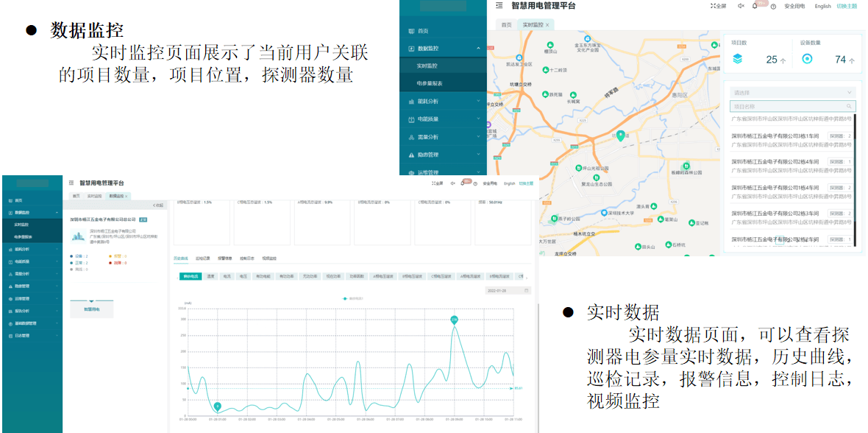
Task: Click the mute speaker icon in map window
Action: (x=741, y=6)
